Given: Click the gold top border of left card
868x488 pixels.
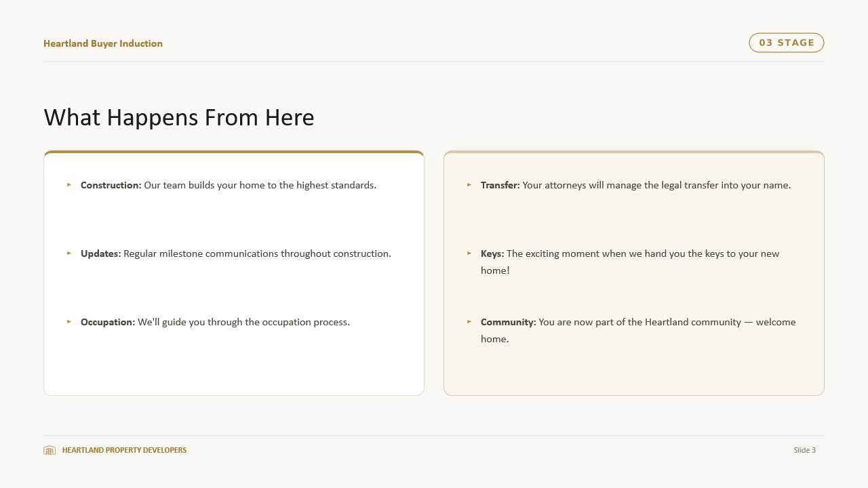Looking at the screenshot, I should point(234,152).
